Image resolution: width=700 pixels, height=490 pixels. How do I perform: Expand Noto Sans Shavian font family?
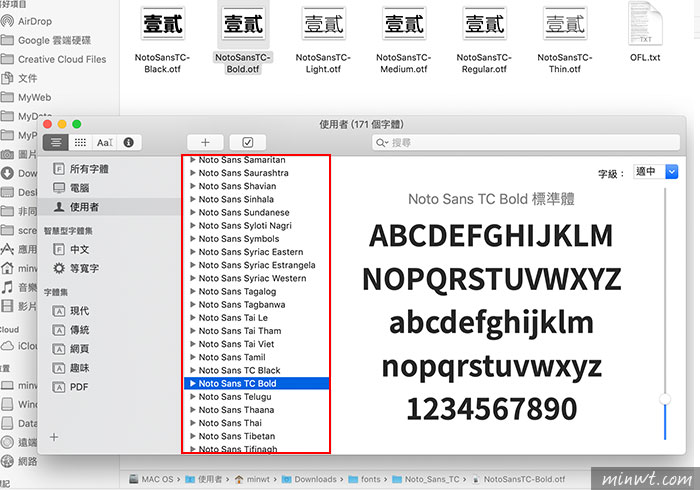pos(193,186)
